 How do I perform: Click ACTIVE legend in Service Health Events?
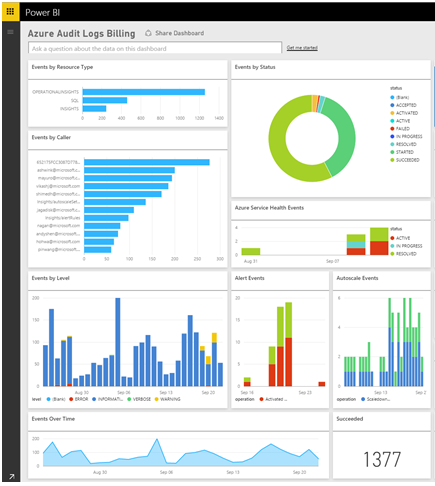[x=400, y=238]
